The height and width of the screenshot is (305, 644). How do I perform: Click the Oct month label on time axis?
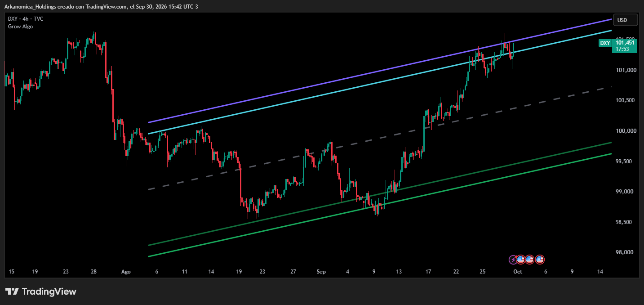518,272
